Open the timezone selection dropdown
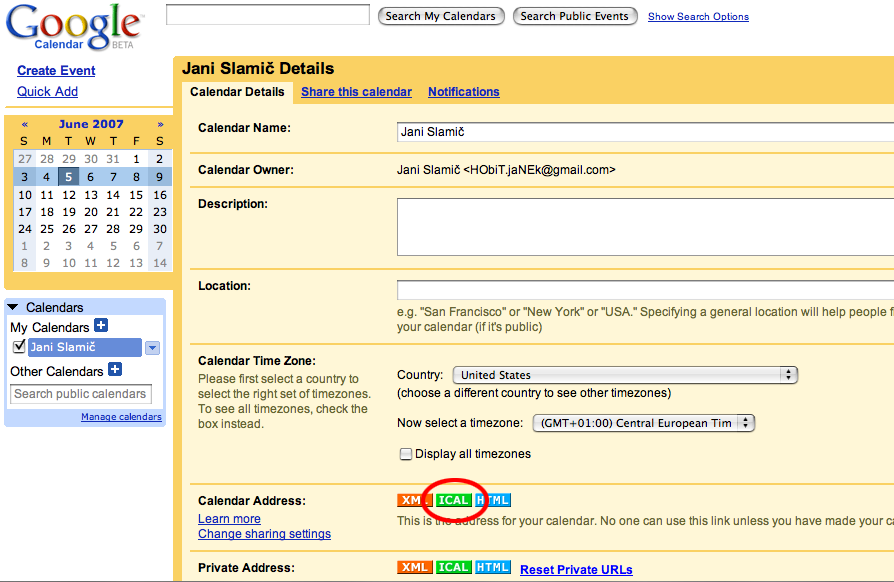 (644, 423)
